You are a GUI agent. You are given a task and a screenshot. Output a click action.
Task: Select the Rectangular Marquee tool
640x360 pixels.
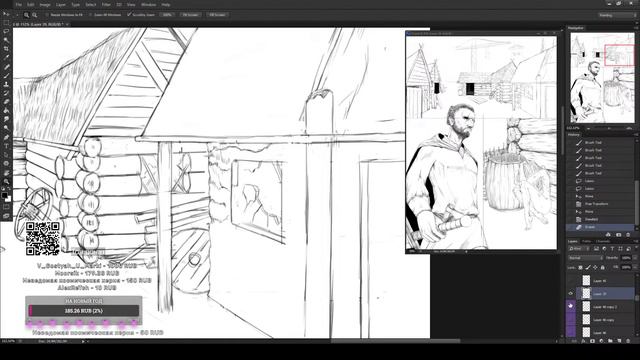coord(6,23)
